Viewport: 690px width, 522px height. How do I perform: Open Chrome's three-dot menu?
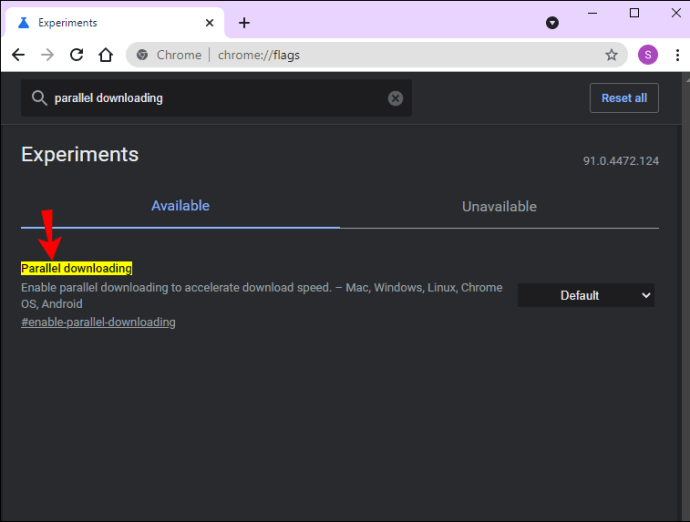click(677, 55)
